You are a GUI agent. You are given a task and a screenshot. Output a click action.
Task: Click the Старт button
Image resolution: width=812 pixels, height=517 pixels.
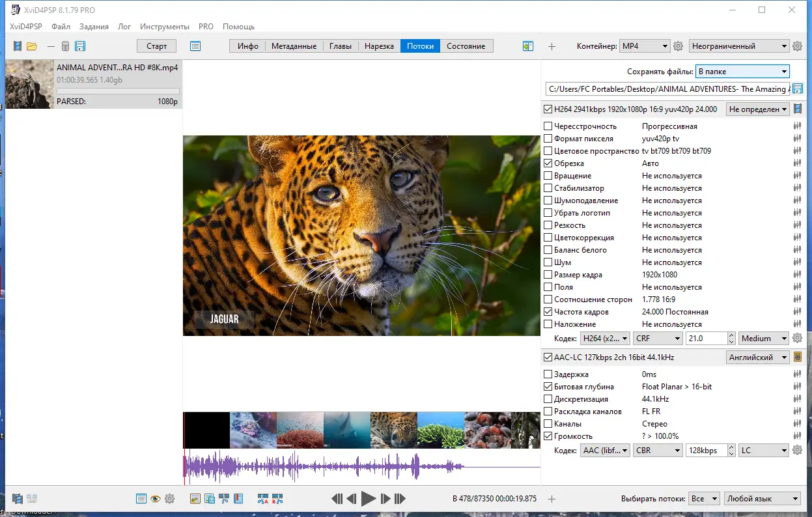point(157,46)
